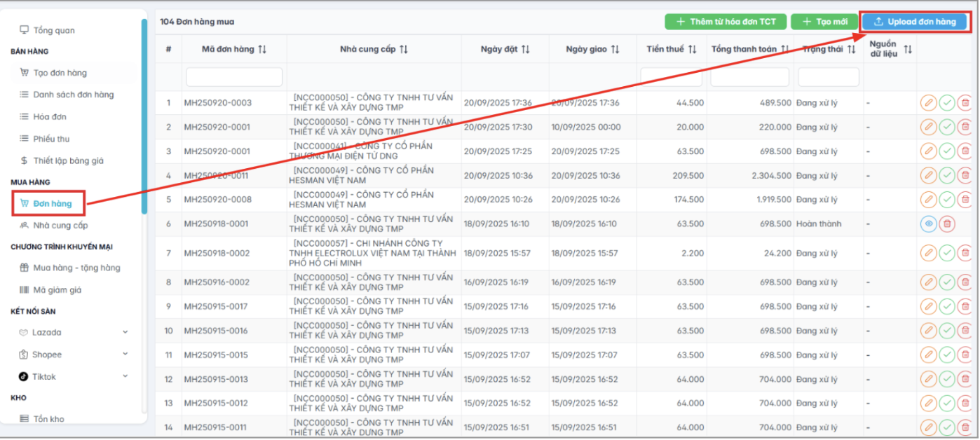Click the edit pencil icon for order MH250920-0003
Screen dimensions: 980x440
[x=928, y=102]
